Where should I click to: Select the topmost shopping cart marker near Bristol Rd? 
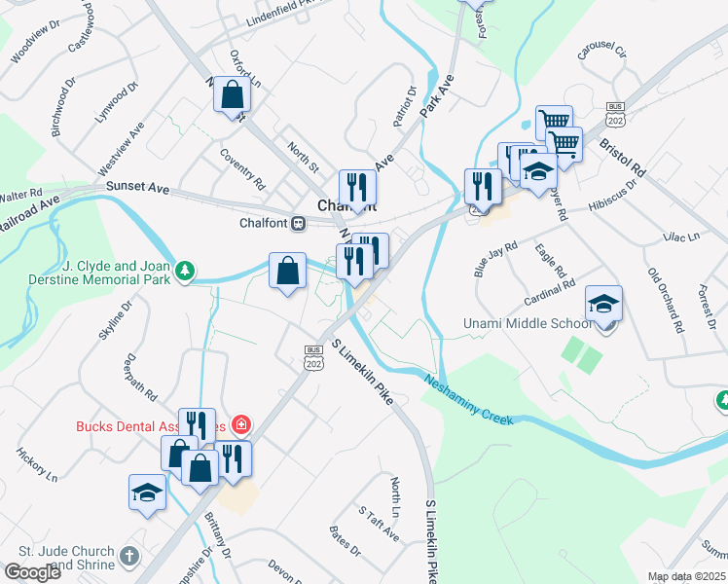[x=555, y=122]
